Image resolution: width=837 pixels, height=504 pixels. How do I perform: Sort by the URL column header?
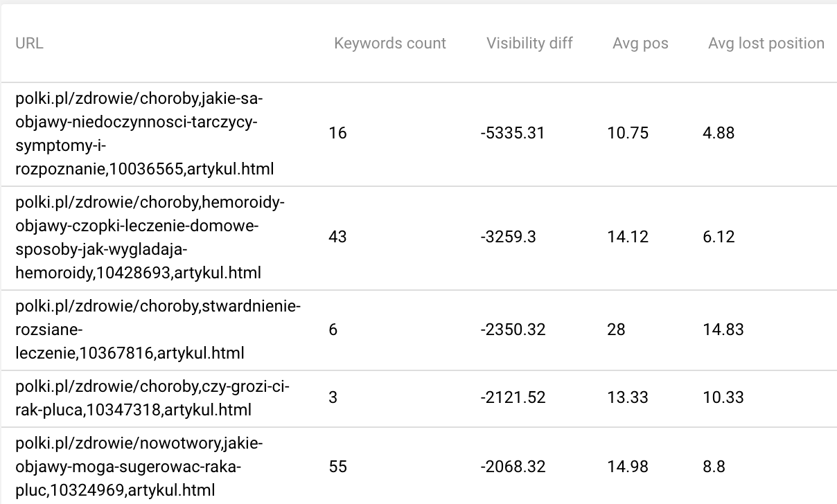(x=29, y=43)
